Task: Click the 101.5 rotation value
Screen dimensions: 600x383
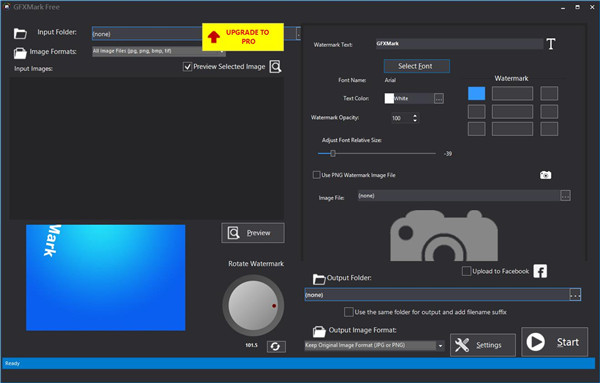Action: tap(251, 345)
